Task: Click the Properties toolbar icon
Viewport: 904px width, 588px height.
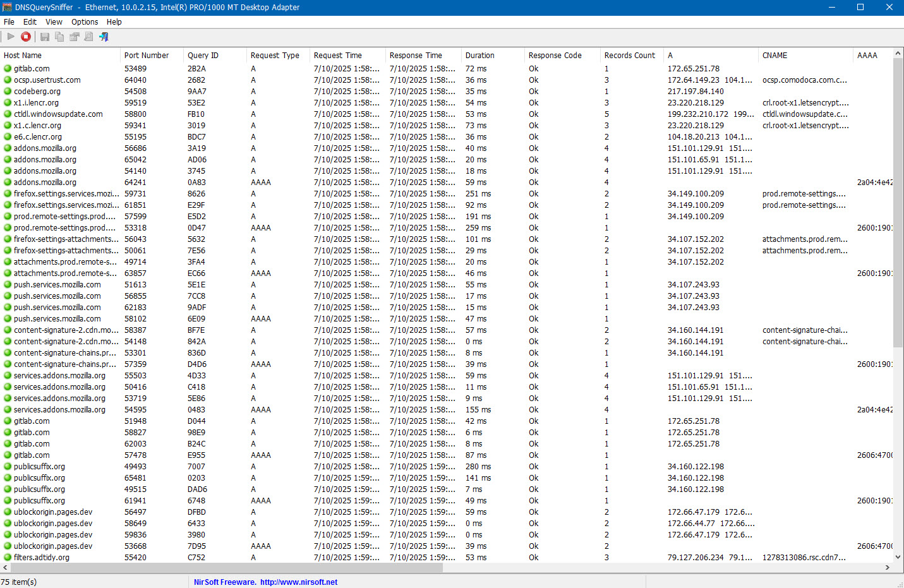Action: 74,37
